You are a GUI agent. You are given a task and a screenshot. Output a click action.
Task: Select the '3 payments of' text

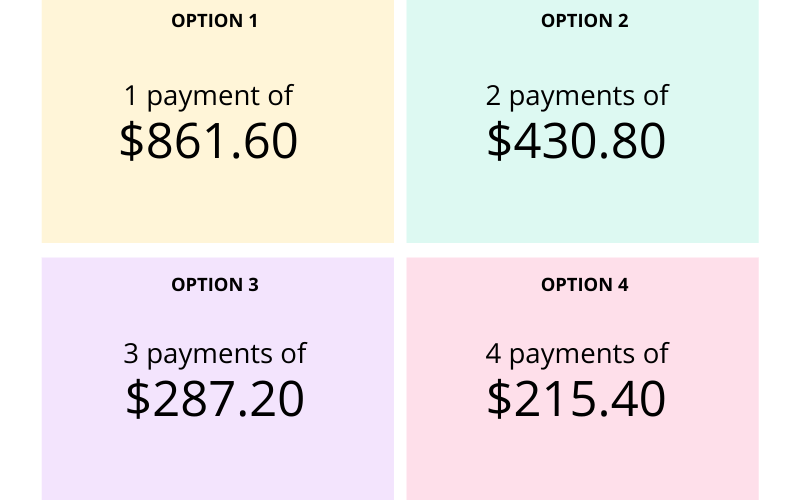point(214,354)
